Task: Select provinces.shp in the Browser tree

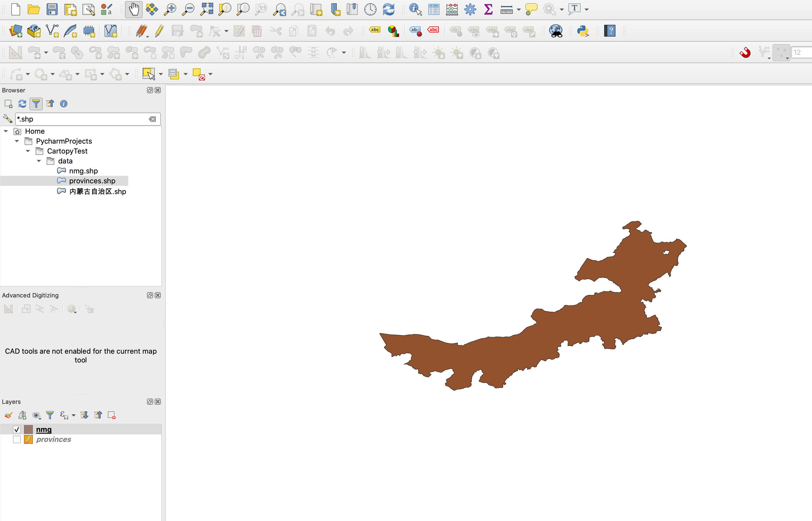Action: click(x=92, y=181)
